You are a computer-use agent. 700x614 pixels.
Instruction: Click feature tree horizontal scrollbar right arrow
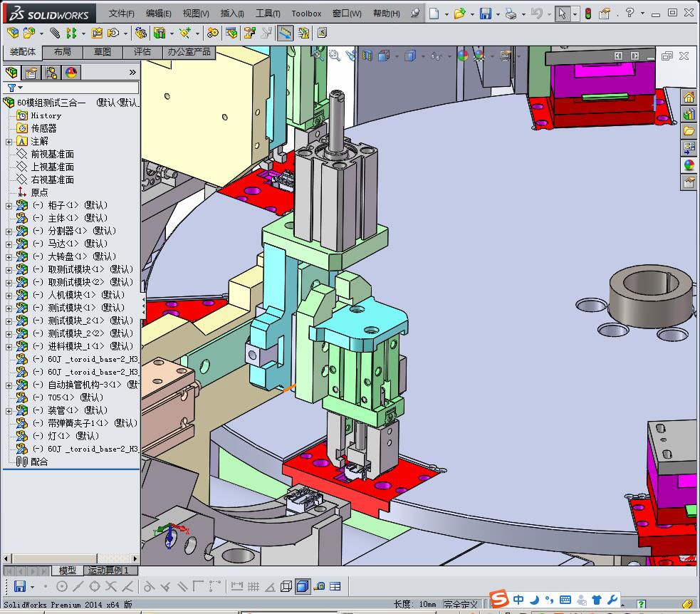point(135,558)
